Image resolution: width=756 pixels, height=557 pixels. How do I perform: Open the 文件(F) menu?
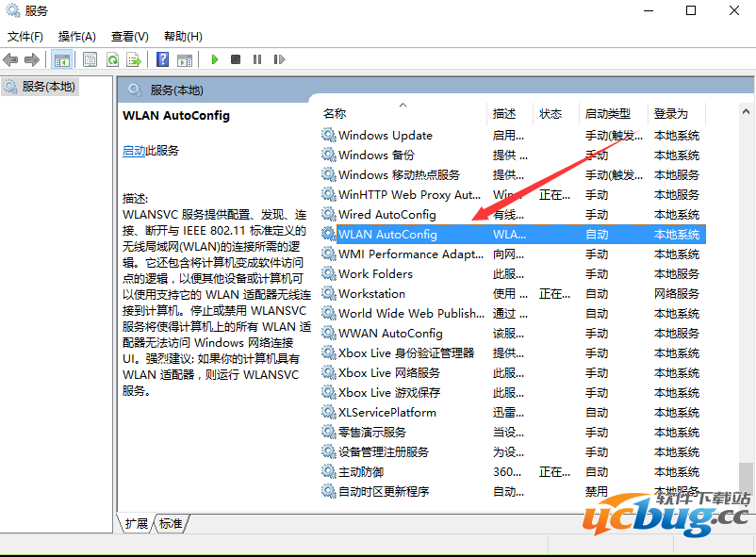pos(25,37)
